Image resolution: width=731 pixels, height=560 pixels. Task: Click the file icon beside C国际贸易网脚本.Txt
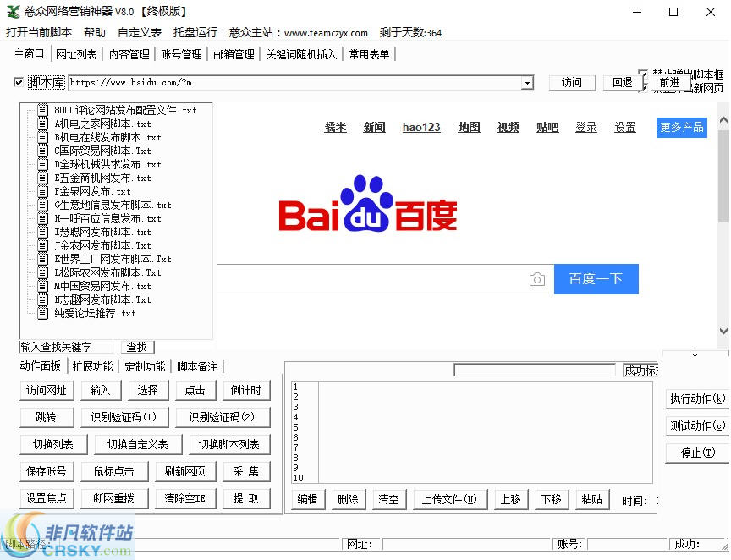click(x=42, y=151)
